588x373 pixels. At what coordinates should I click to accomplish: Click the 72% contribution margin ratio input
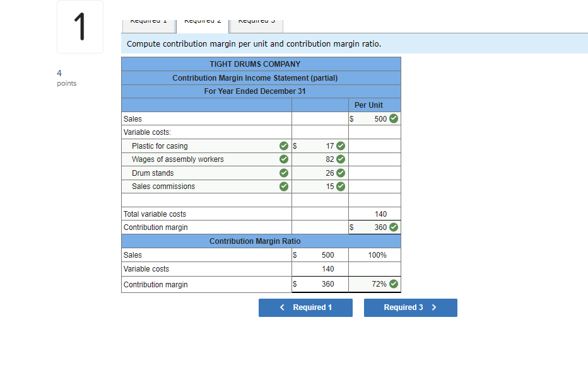(375, 284)
